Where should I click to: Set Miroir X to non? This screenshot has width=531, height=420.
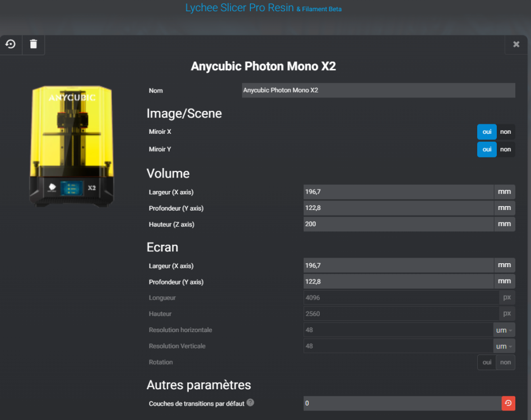tap(506, 132)
